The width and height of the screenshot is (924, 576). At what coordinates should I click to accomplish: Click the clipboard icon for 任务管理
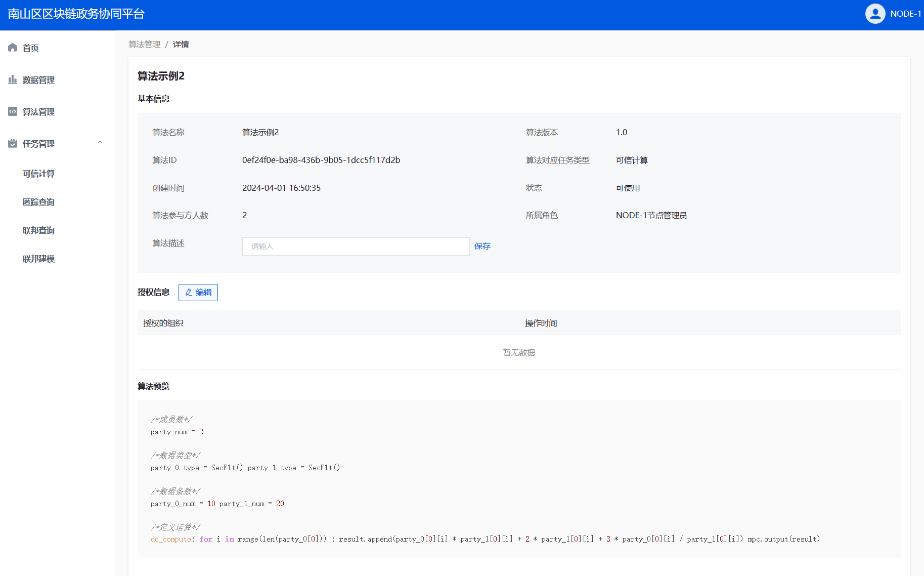[13, 143]
